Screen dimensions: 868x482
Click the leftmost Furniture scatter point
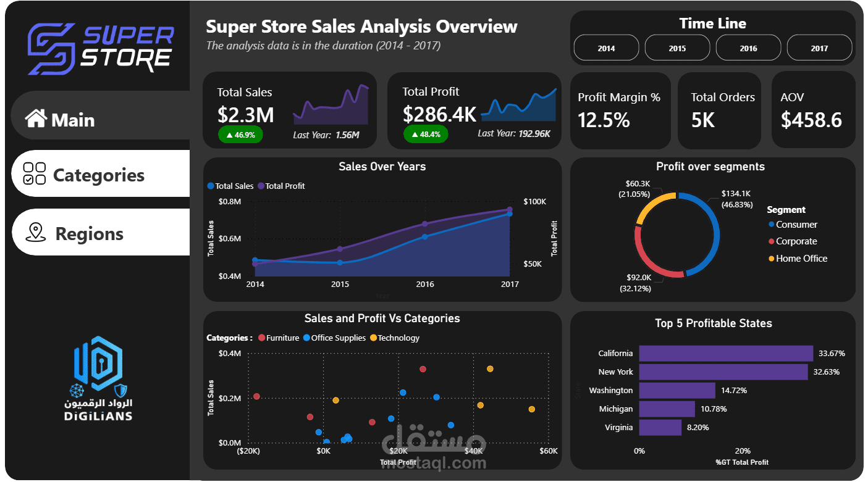click(256, 396)
